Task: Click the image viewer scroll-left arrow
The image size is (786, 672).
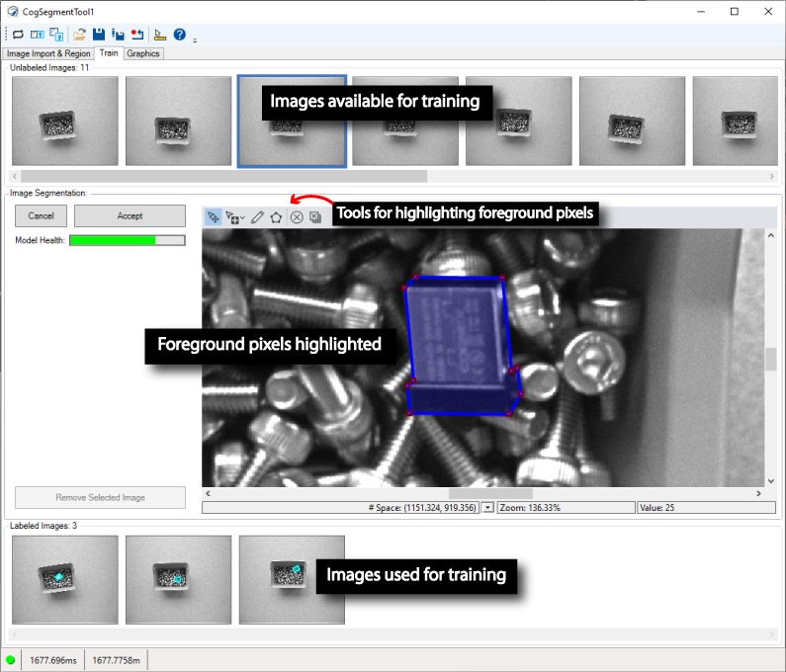Action: tap(208, 493)
